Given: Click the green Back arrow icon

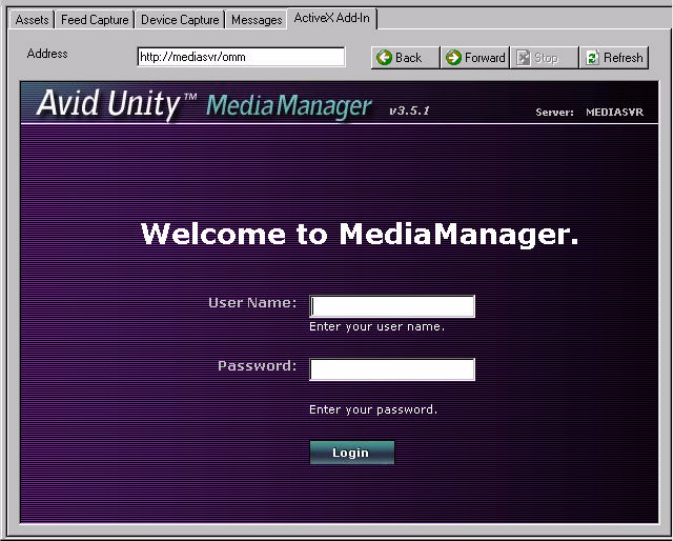Looking at the screenshot, I should pos(384,58).
